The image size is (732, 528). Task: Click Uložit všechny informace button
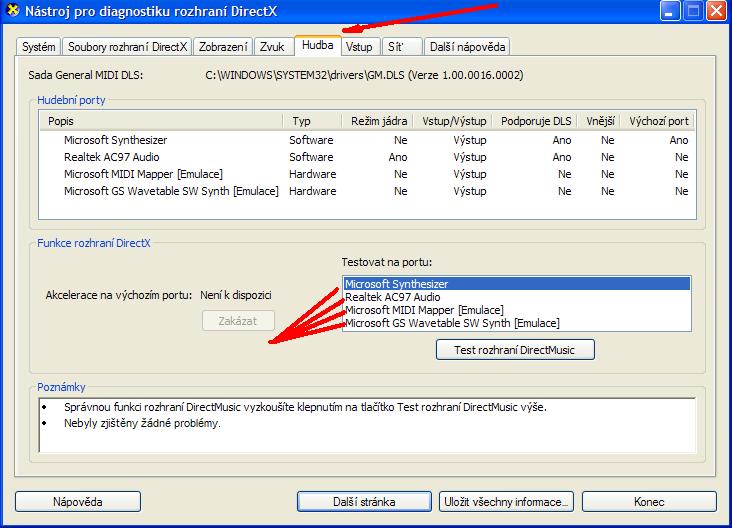(x=507, y=501)
